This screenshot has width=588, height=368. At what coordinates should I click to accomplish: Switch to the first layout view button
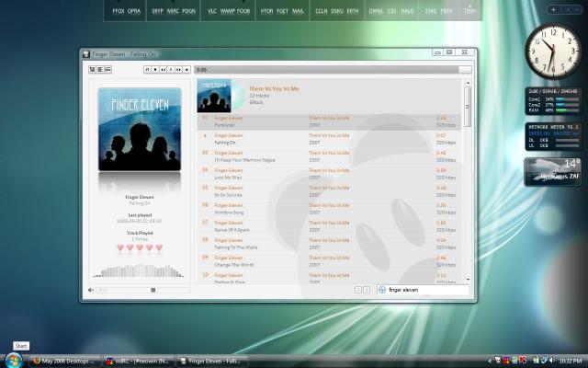click(x=92, y=70)
